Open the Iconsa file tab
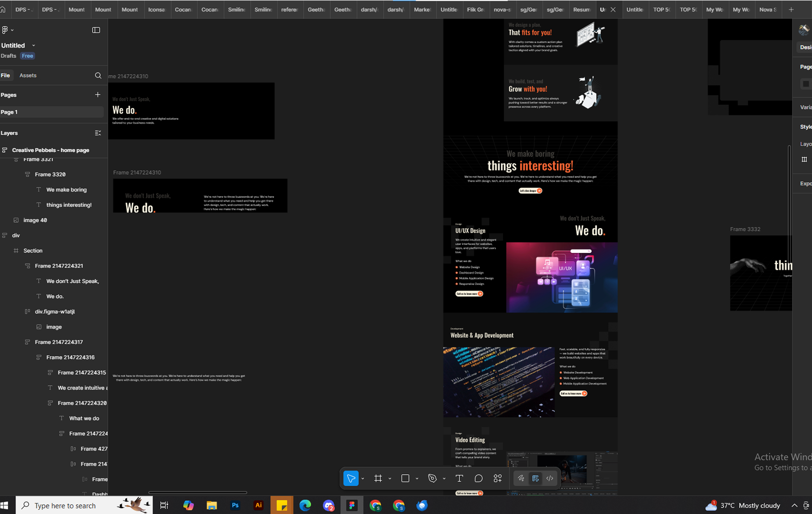 click(x=157, y=9)
